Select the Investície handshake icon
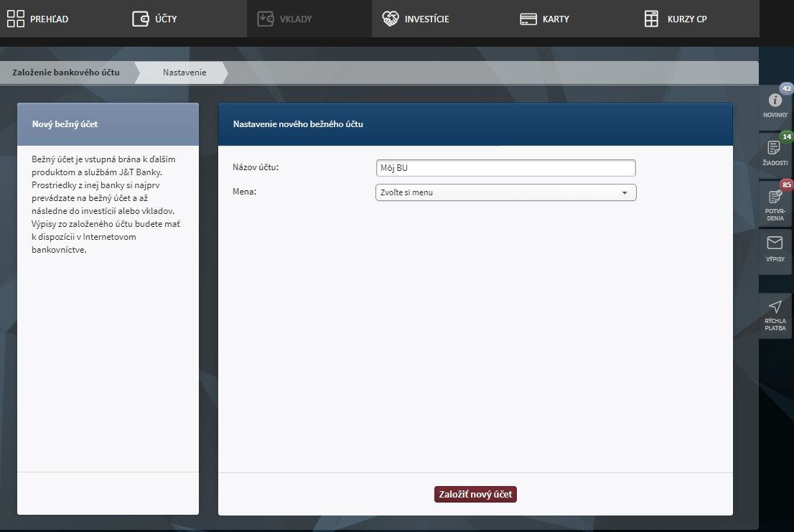 [390, 19]
